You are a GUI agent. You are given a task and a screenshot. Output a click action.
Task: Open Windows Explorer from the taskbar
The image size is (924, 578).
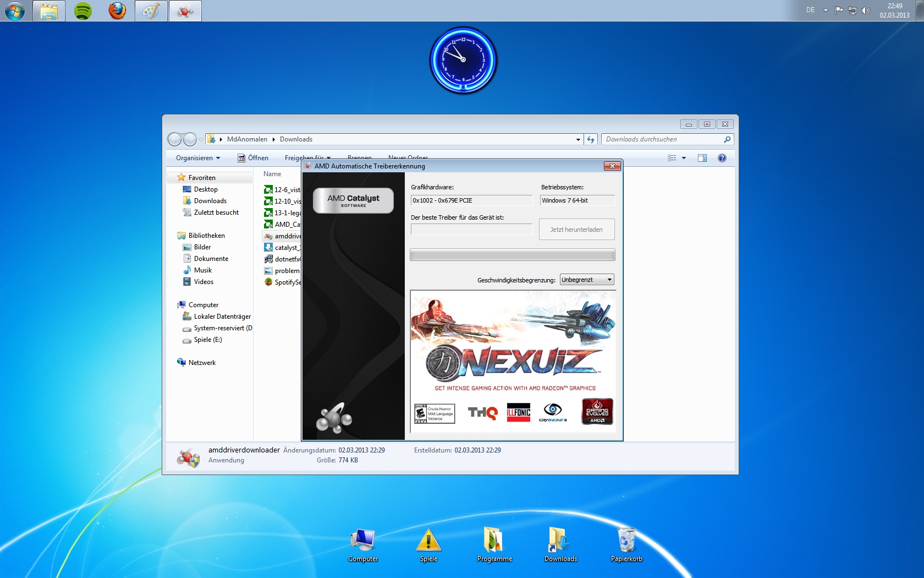(49, 11)
